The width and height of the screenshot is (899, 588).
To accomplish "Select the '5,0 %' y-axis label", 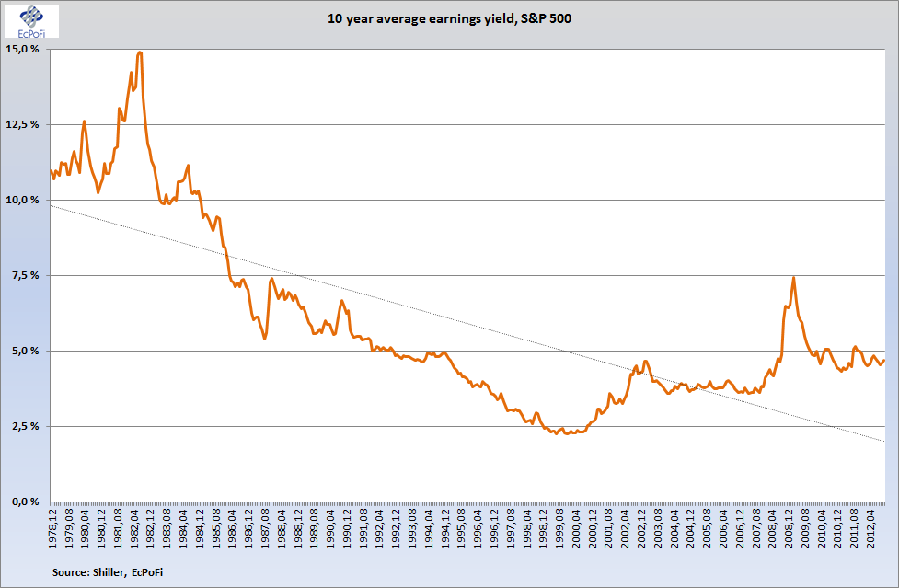I will (26, 351).
